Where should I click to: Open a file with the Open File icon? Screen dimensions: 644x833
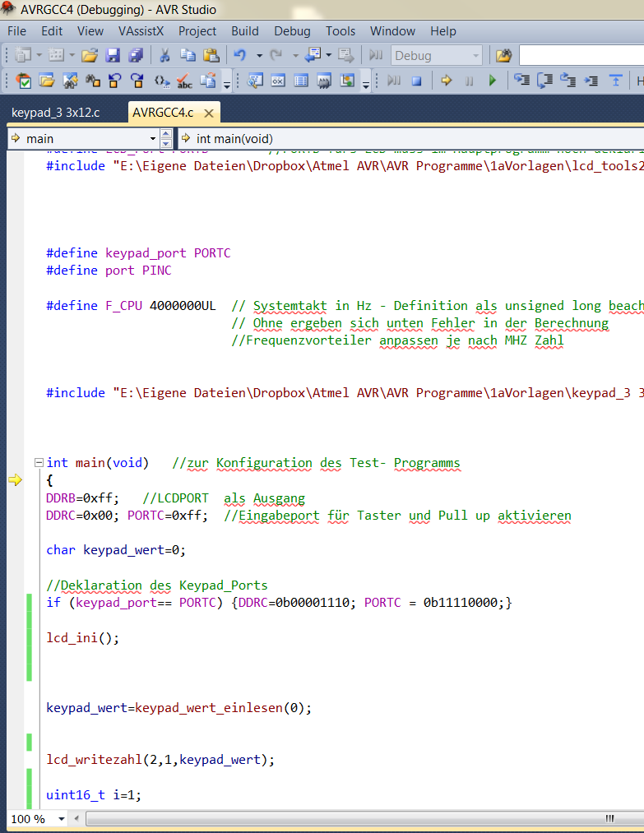(90, 55)
